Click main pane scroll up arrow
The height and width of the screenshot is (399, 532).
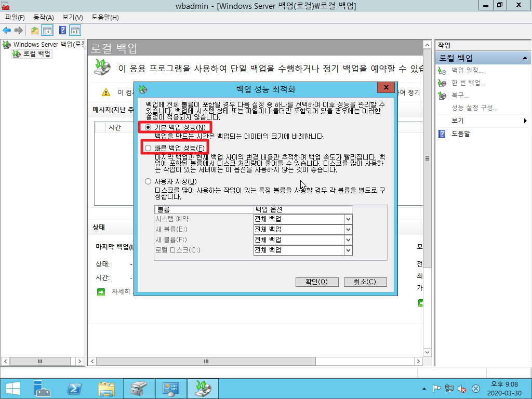pyautogui.click(x=427, y=45)
